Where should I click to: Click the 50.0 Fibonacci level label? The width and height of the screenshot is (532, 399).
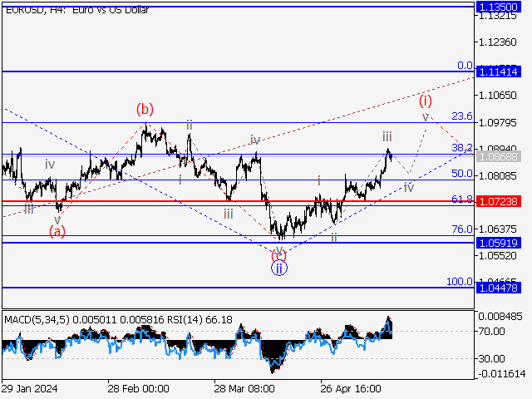(x=462, y=174)
